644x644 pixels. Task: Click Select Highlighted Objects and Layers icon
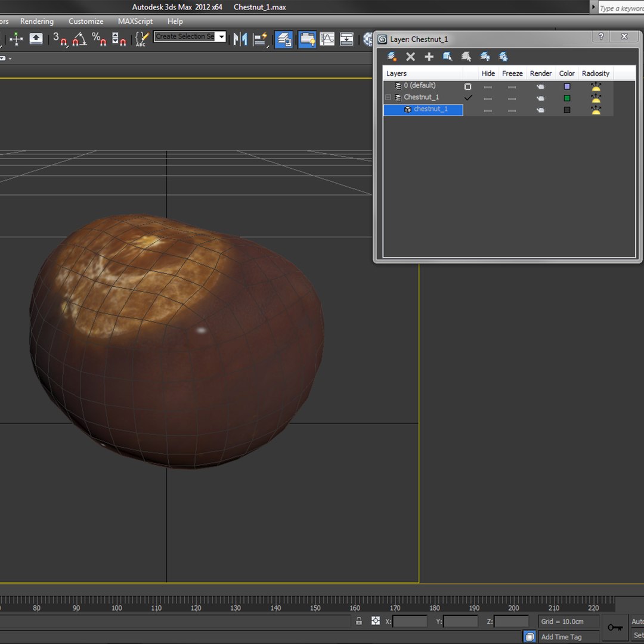pyautogui.click(x=447, y=57)
